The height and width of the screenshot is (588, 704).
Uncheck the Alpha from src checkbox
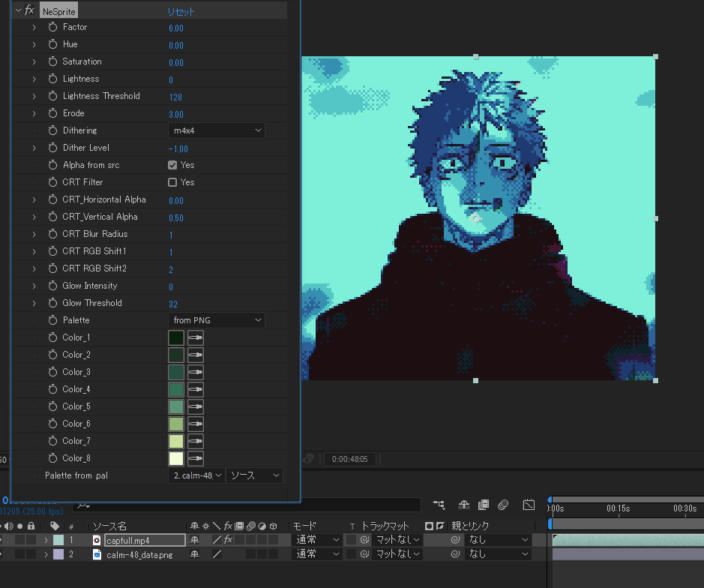tap(172, 165)
